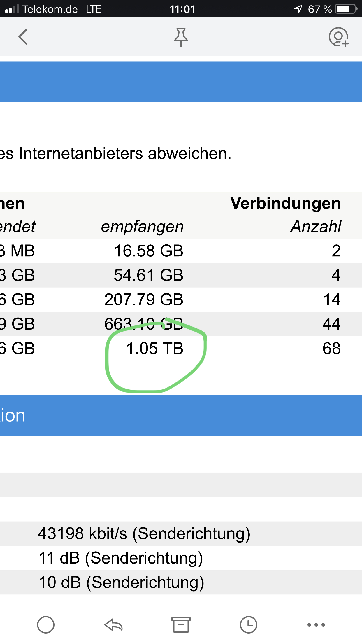Tap the location arrow status icon

click(298, 9)
